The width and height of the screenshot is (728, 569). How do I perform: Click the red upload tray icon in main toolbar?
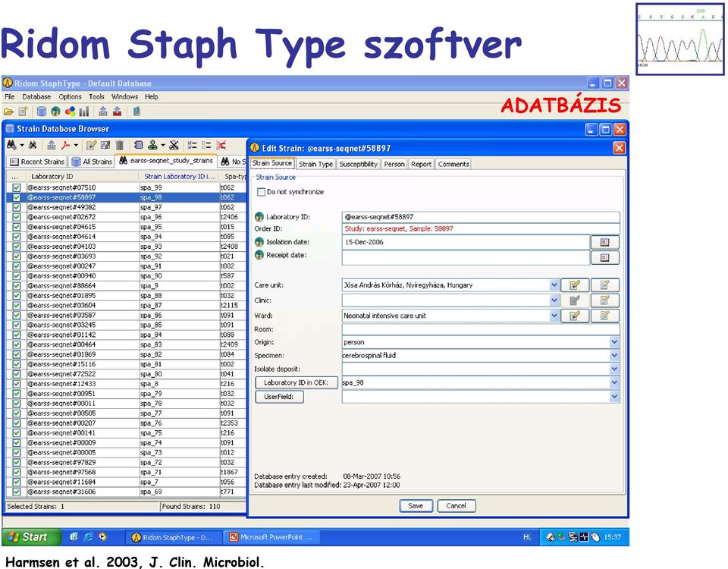click(117, 112)
